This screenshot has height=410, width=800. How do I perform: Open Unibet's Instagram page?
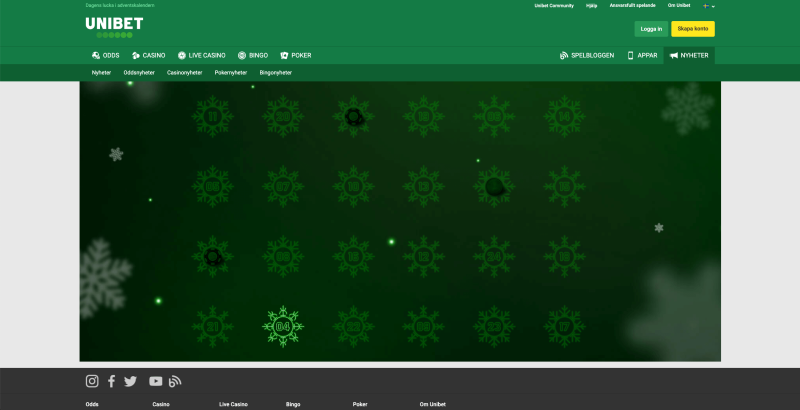pyautogui.click(x=92, y=381)
